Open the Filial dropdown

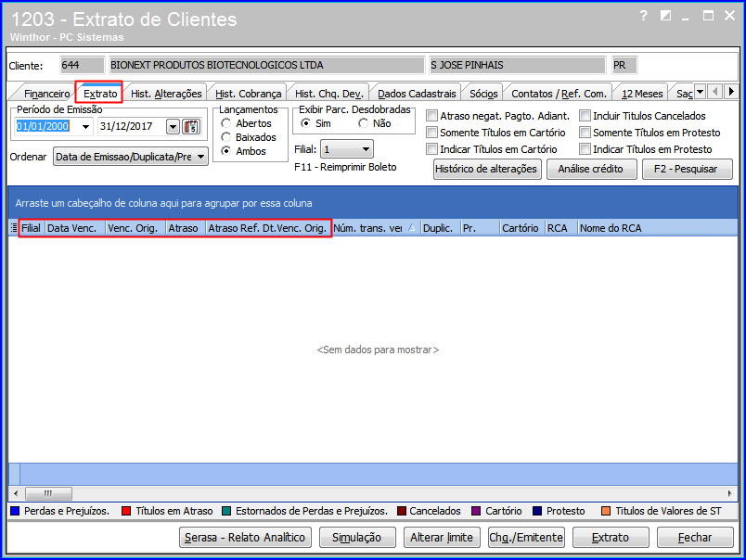347,149
